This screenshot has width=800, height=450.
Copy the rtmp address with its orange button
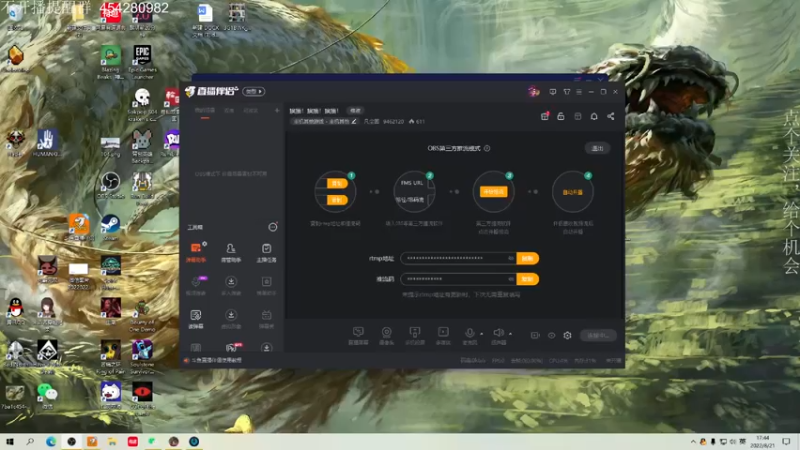coord(528,258)
